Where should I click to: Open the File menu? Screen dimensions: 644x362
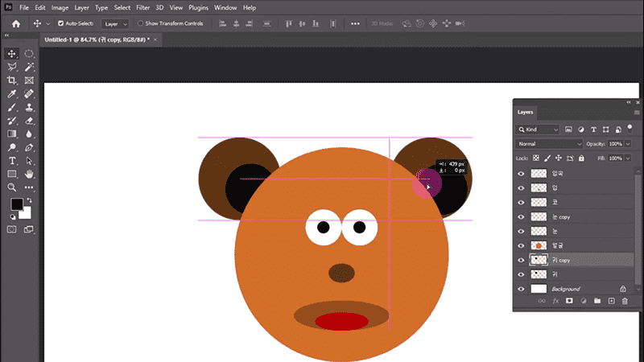point(24,8)
